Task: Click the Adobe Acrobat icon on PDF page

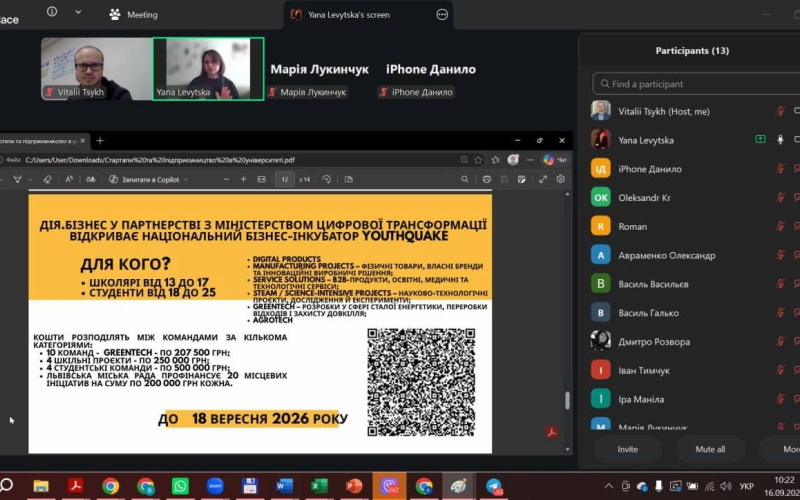Action: (552, 432)
